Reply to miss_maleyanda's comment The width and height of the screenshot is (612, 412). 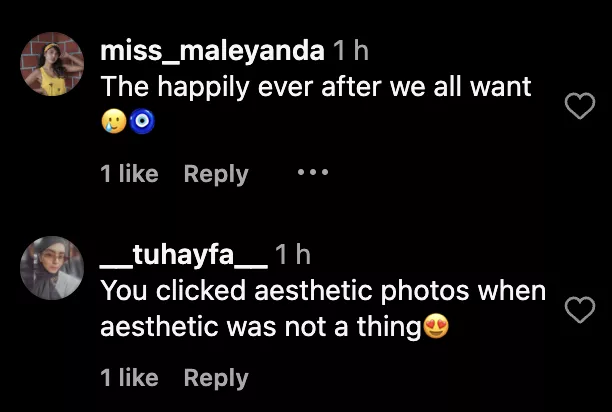pyautogui.click(x=216, y=173)
